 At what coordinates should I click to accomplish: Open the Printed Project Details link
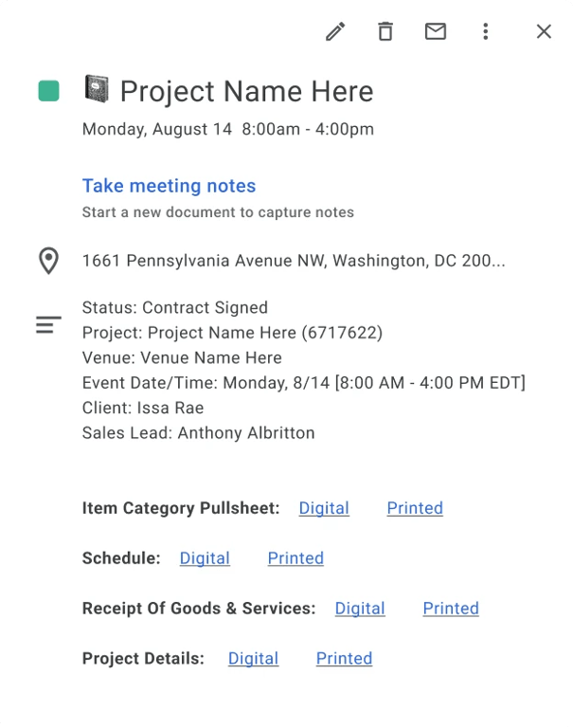[x=344, y=659]
